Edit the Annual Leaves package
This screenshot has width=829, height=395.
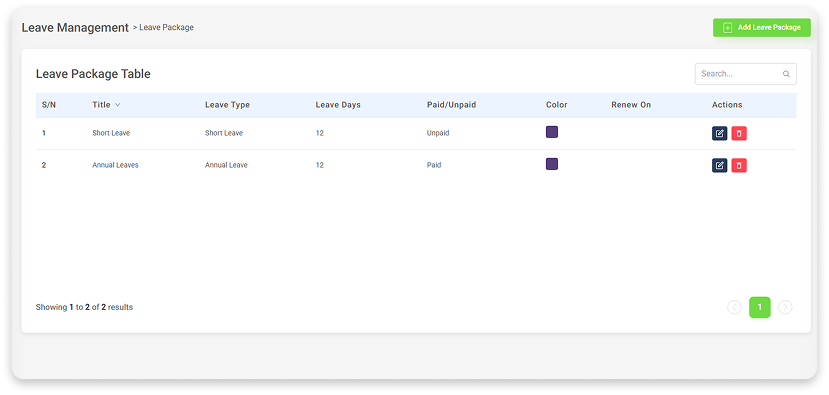coord(719,166)
